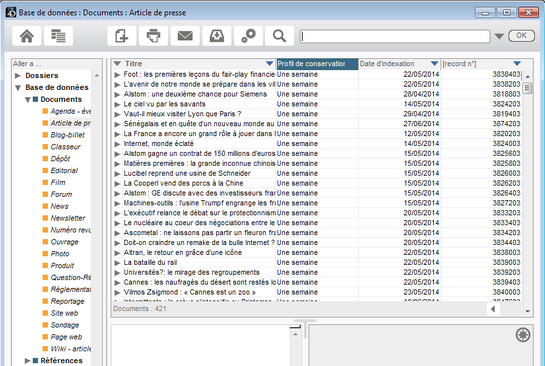This screenshot has height=366, width=545.
Task: Sort by Profil de conservation column header
Action: 317,64
